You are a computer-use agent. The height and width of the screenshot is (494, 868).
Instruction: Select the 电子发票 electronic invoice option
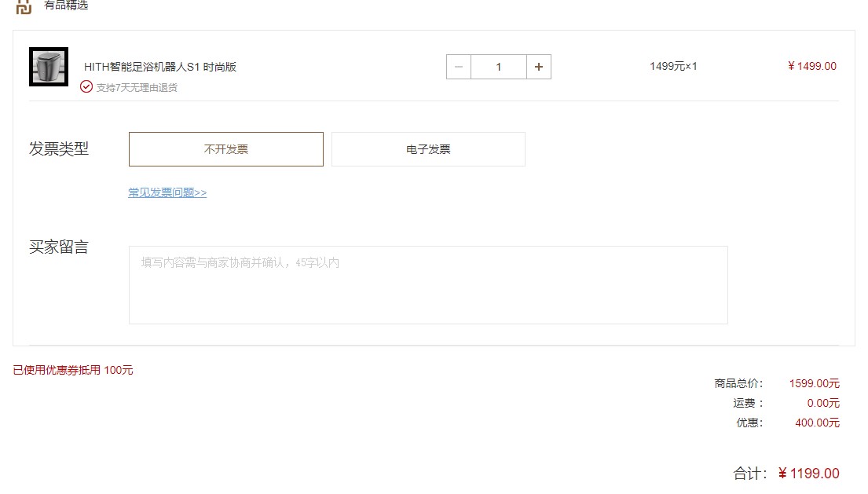tap(428, 148)
